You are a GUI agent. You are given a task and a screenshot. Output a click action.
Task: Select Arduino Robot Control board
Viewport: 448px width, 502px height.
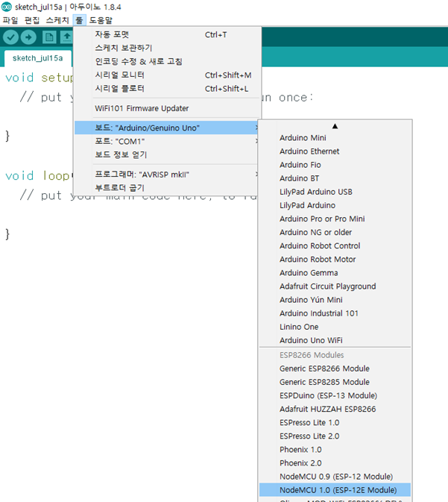(x=335, y=245)
